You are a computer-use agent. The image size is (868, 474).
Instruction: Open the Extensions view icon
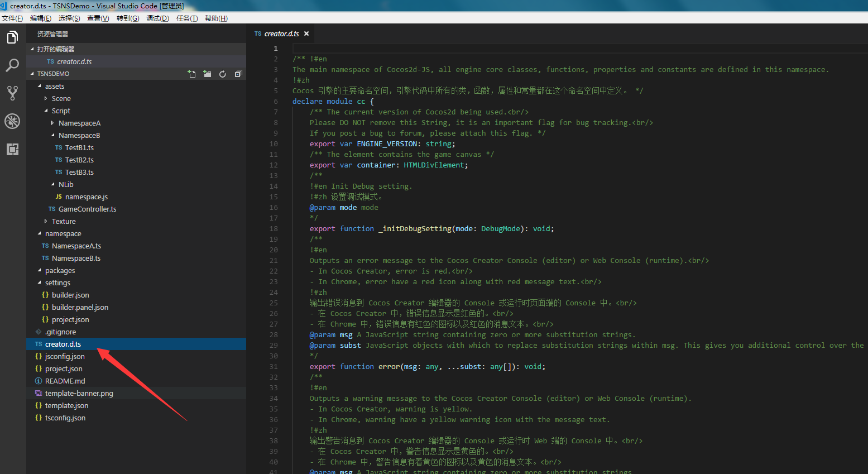click(x=12, y=149)
